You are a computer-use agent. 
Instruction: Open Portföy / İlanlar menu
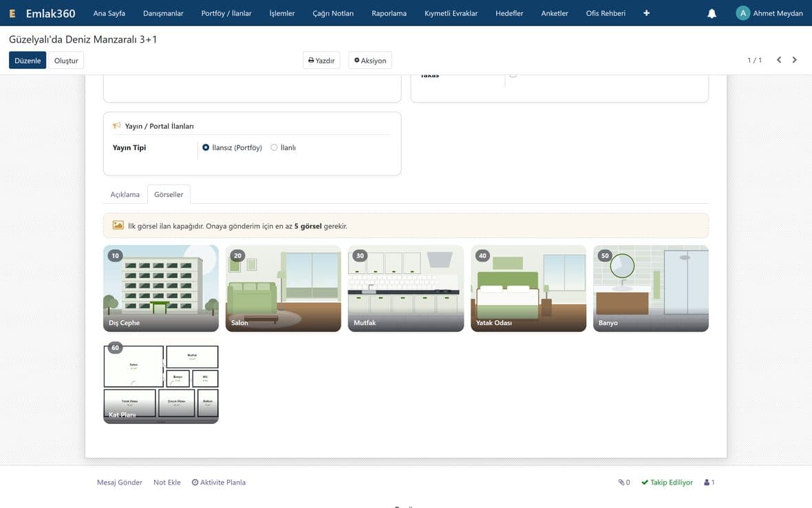pos(226,13)
